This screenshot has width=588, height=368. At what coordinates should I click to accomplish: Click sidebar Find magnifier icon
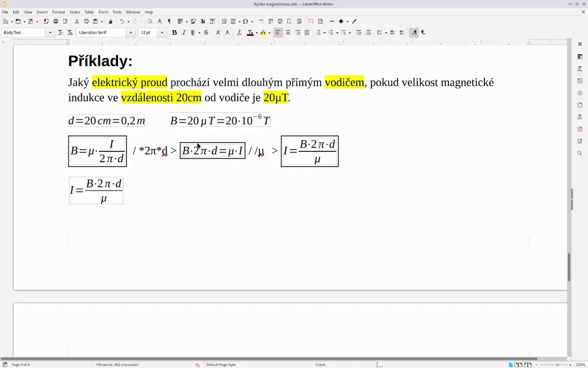(580, 153)
